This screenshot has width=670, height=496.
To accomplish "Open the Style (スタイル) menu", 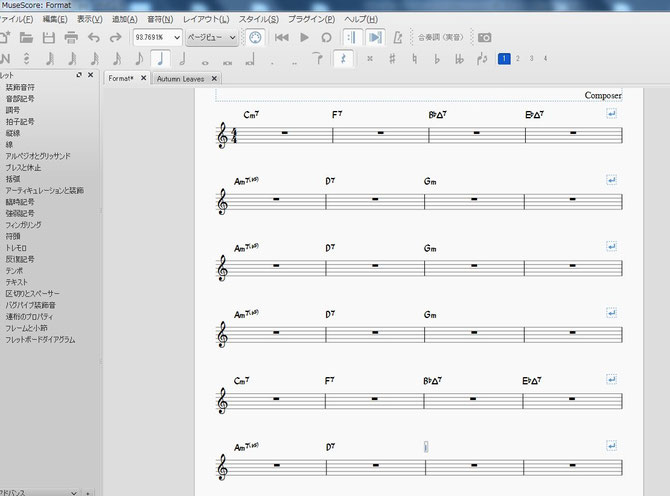I will pos(259,19).
